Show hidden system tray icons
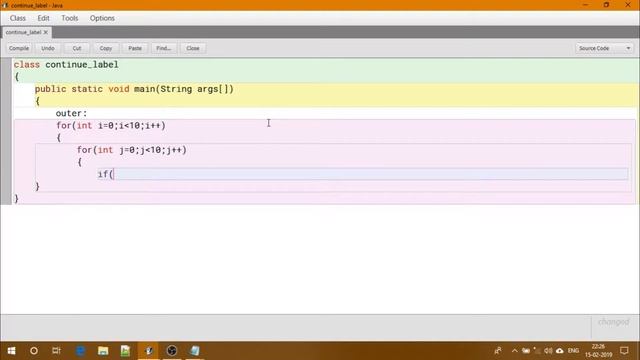 point(515,351)
